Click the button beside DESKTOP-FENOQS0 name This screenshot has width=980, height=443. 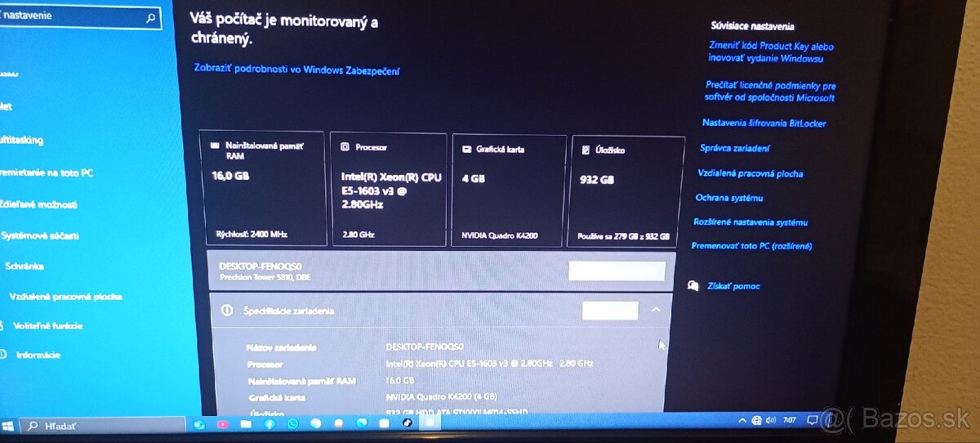pyautogui.click(x=617, y=272)
